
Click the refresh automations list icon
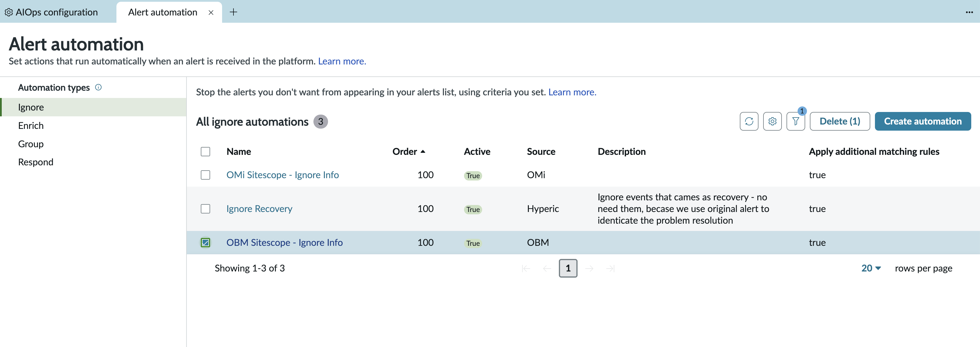tap(749, 121)
